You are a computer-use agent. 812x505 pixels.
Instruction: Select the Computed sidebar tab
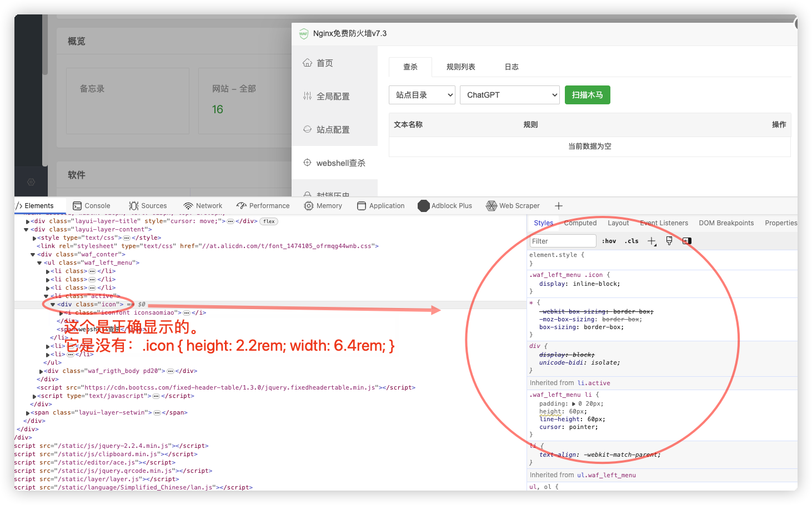pyautogui.click(x=580, y=223)
